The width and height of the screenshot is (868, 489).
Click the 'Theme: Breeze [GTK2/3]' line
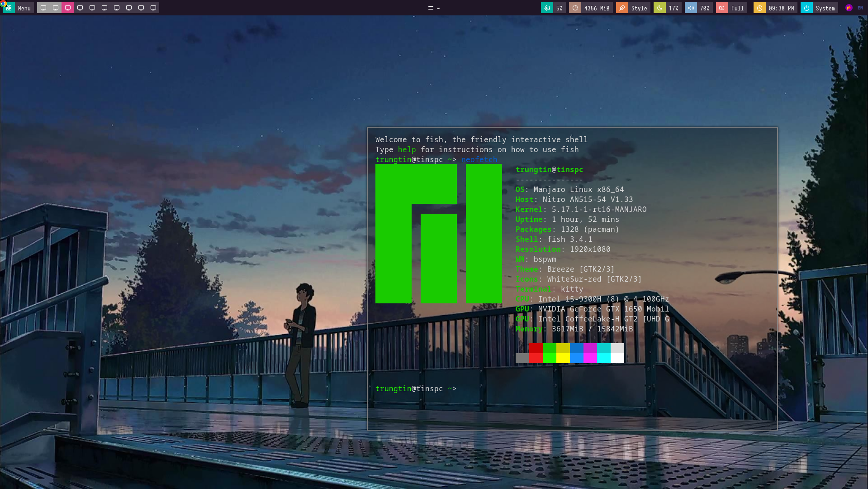click(x=565, y=269)
